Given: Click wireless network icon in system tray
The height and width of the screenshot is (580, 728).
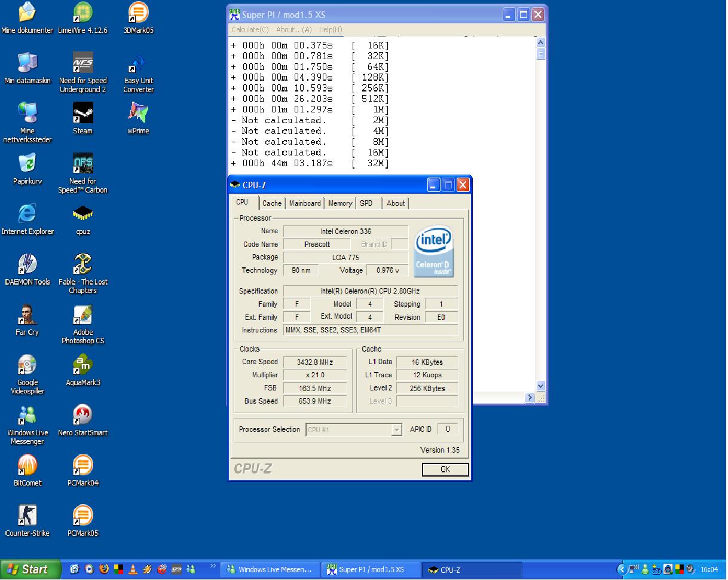Looking at the screenshot, I should click(634, 569).
